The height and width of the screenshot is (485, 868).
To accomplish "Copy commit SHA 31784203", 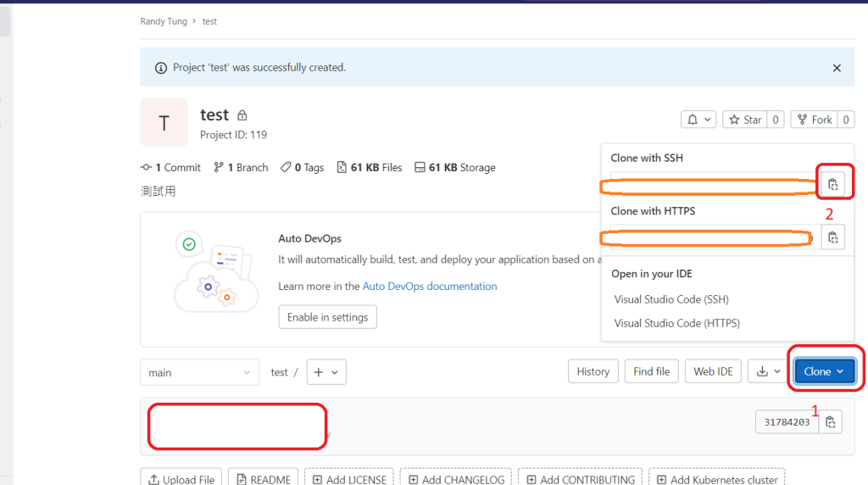I will (x=831, y=422).
